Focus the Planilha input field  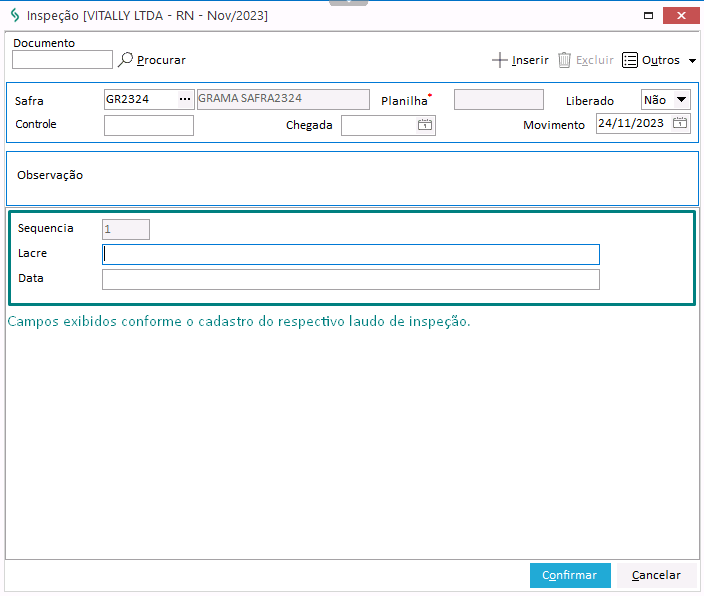(499, 99)
